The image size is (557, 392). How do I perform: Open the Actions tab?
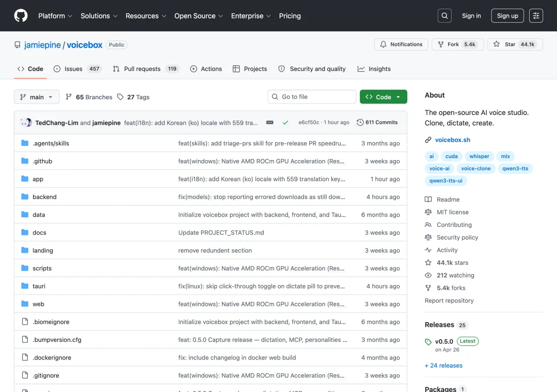point(206,69)
